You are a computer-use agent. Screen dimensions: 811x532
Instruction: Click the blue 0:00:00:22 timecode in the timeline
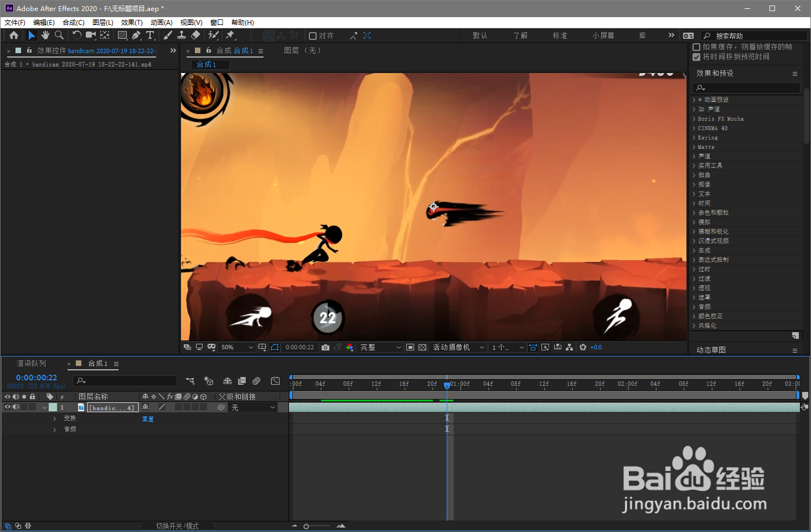coord(37,378)
